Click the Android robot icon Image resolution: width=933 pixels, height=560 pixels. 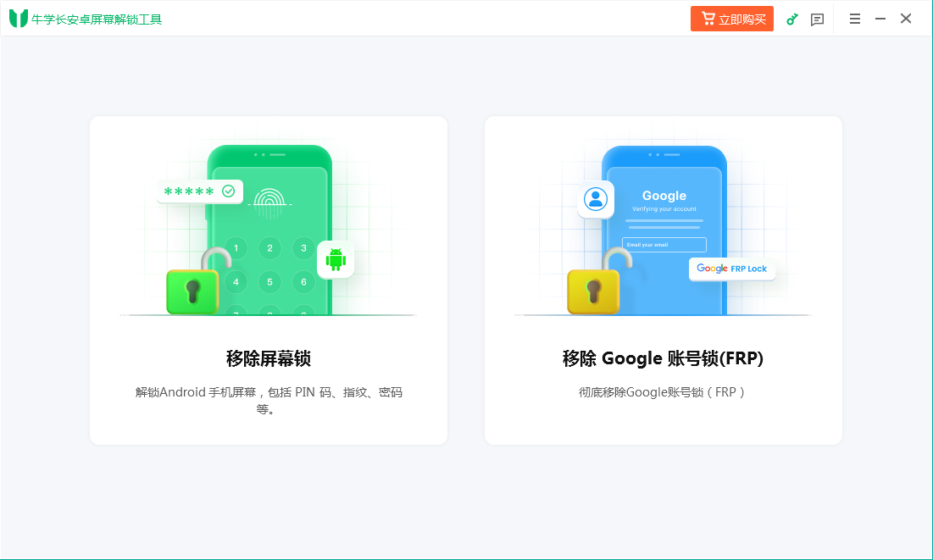(x=336, y=259)
